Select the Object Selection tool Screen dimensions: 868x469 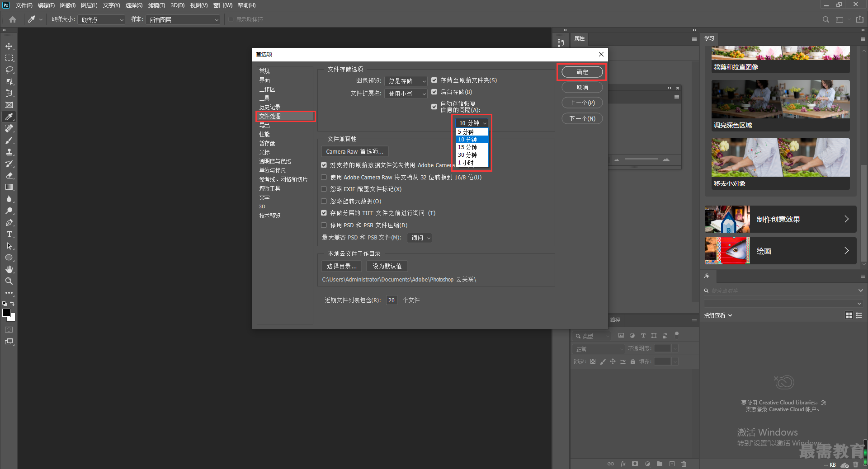coord(9,82)
